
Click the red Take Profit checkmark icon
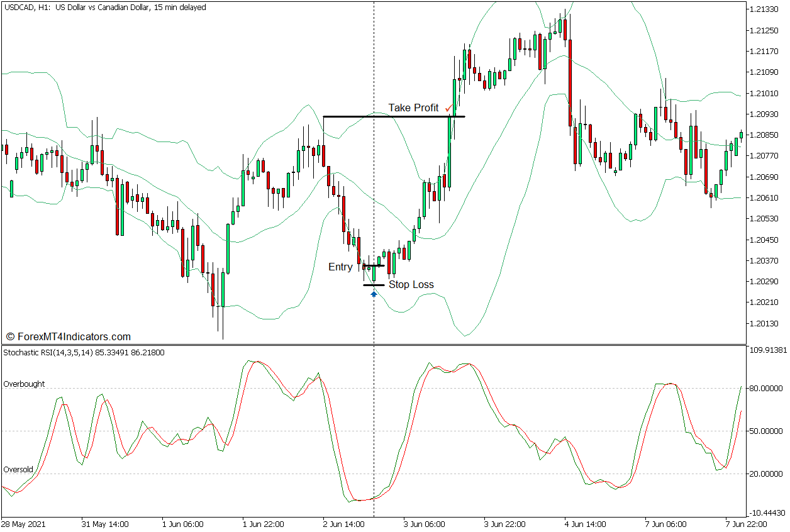[448, 108]
